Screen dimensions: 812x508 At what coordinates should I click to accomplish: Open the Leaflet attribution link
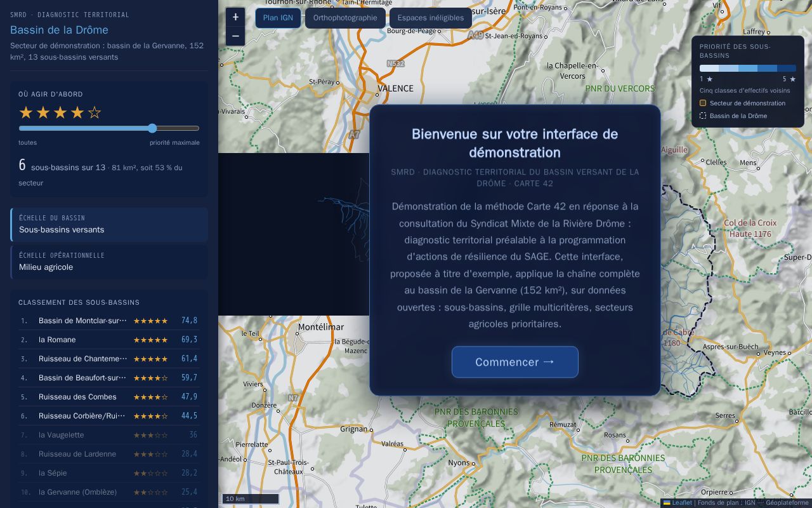click(x=682, y=503)
